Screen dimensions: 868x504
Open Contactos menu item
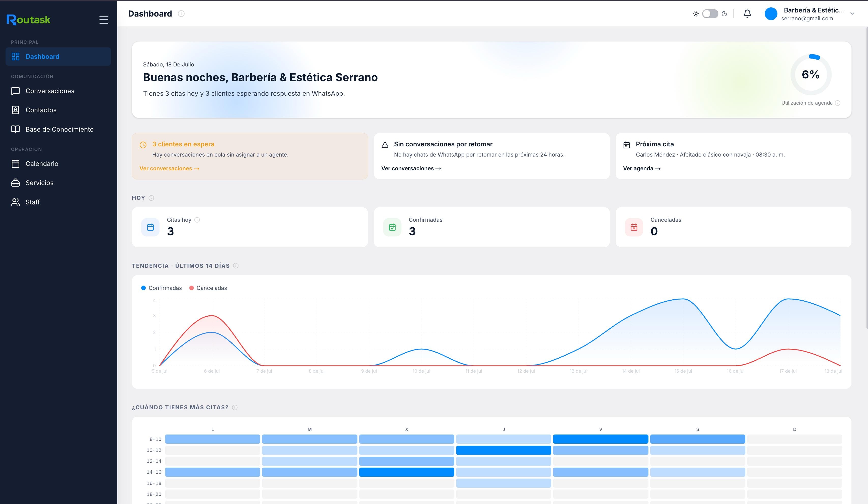58,110
